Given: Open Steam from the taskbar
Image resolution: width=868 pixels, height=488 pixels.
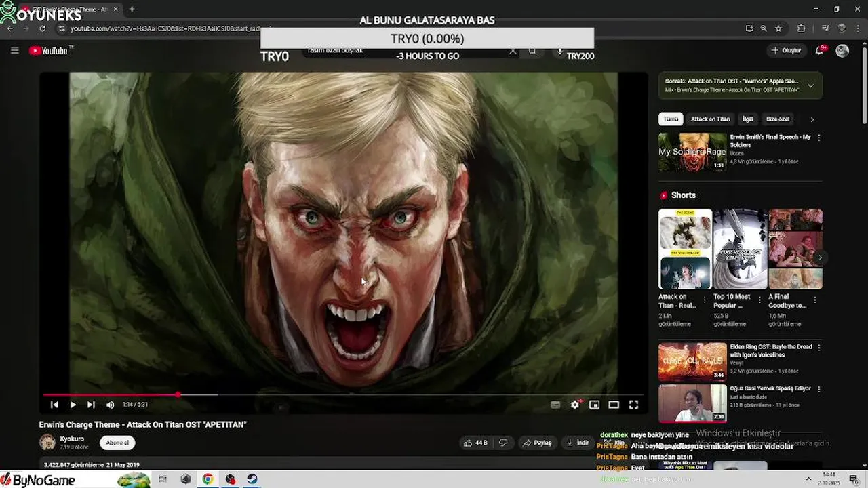Looking at the screenshot, I should [252, 479].
